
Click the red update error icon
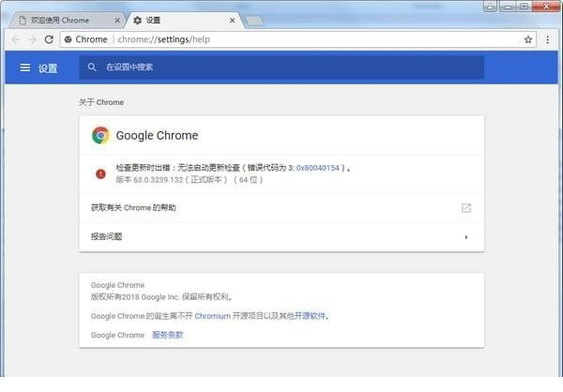101,174
